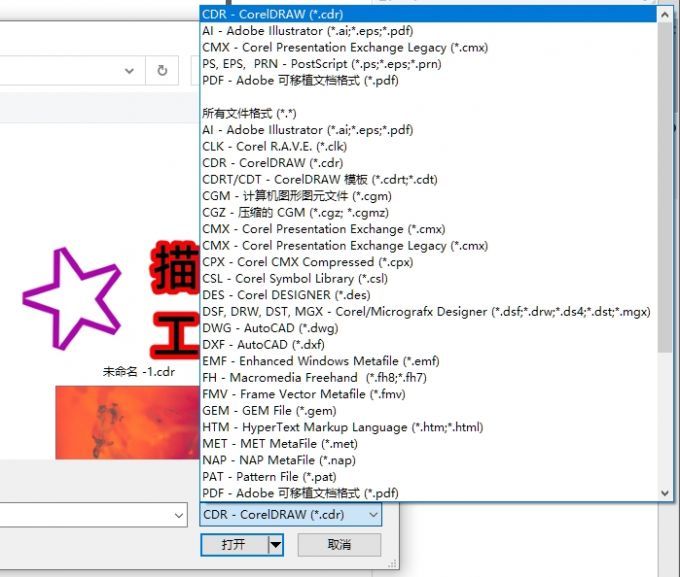The image size is (680, 577).
Task: Open the dropdown arrow beside 打开
Action: click(x=275, y=544)
